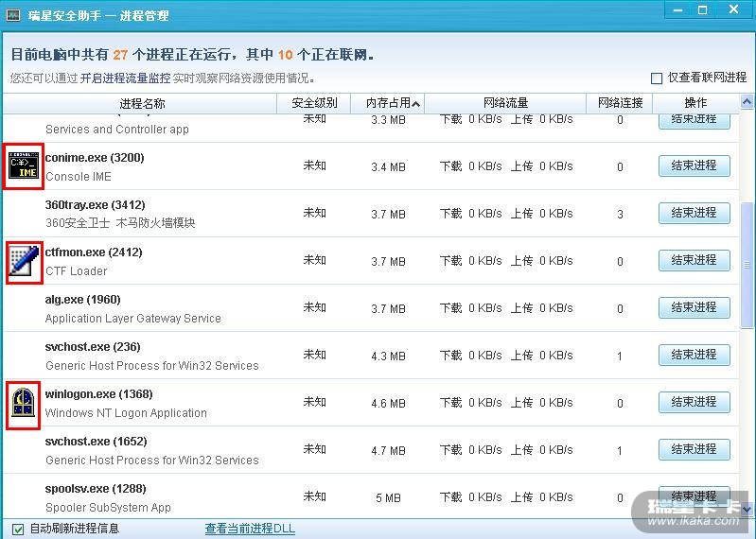Enable 仅查看联网进程 checkbox
Image resolution: width=756 pixels, height=539 pixels.
[657, 78]
